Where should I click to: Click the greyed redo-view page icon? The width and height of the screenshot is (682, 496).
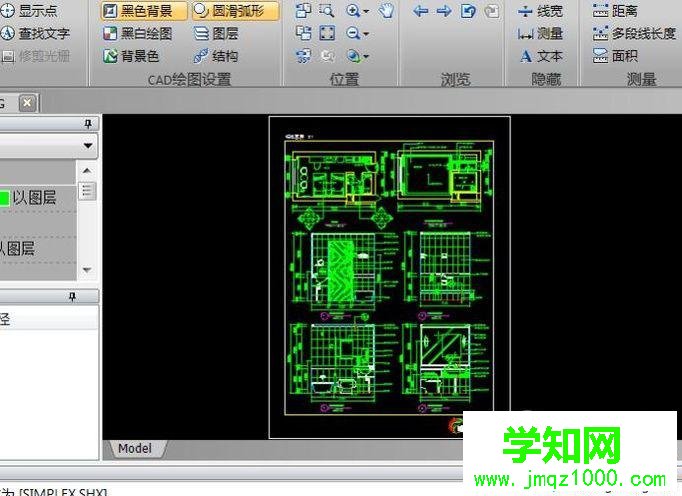[x=491, y=11]
